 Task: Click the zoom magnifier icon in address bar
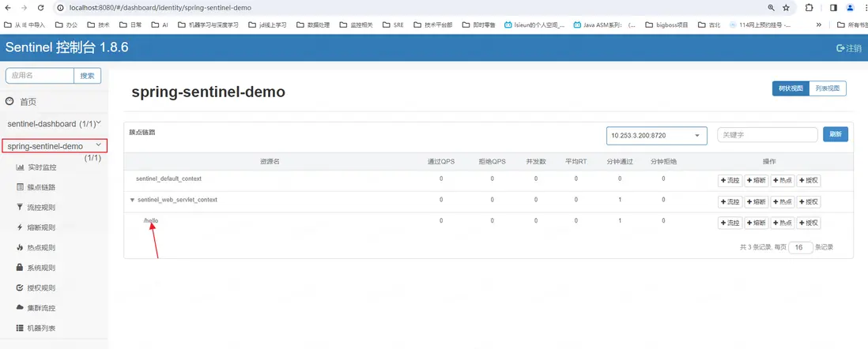(x=771, y=8)
